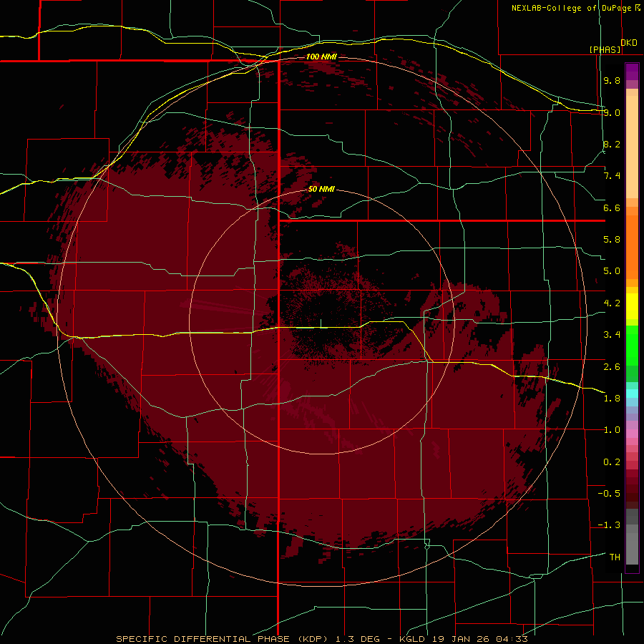Click the 8.2 scale label
The width and height of the screenshot is (644, 644).
tap(612, 144)
